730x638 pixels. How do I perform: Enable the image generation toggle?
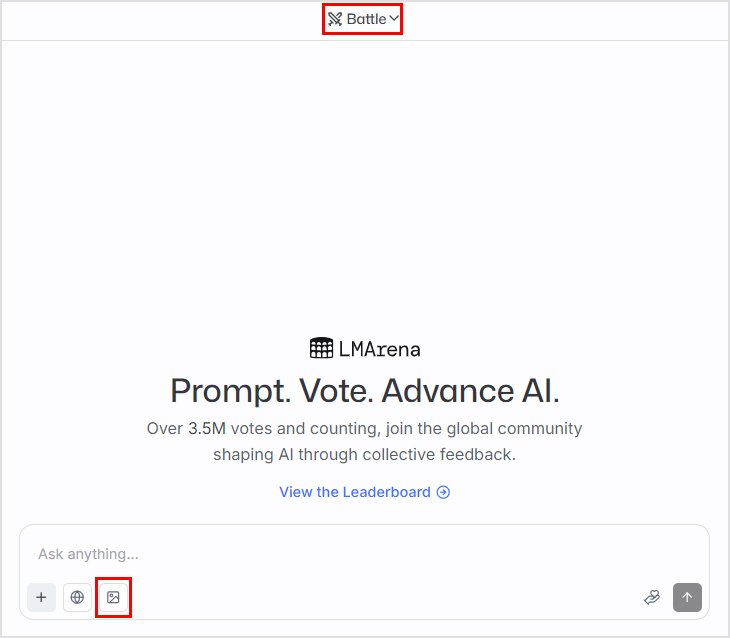pos(113,597)
